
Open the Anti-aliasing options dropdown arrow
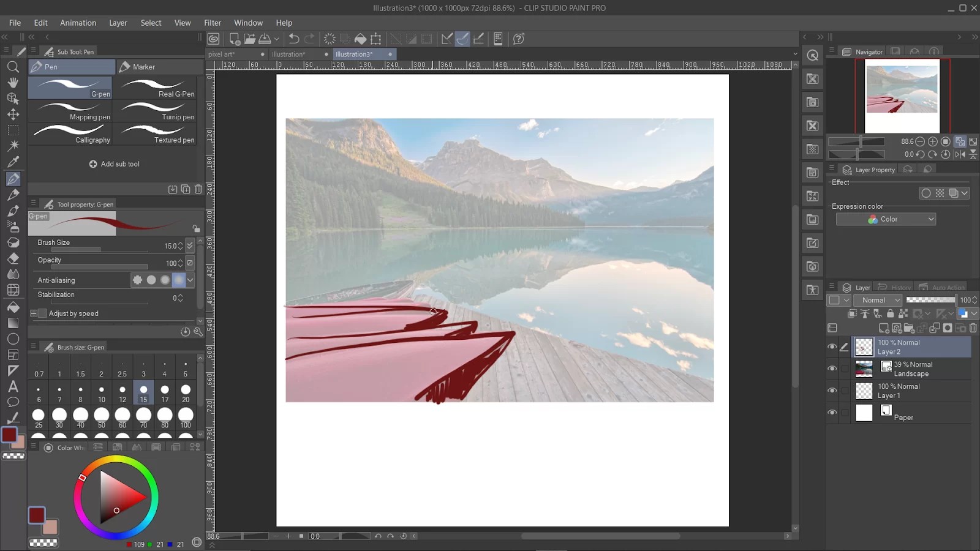point(190,280)
